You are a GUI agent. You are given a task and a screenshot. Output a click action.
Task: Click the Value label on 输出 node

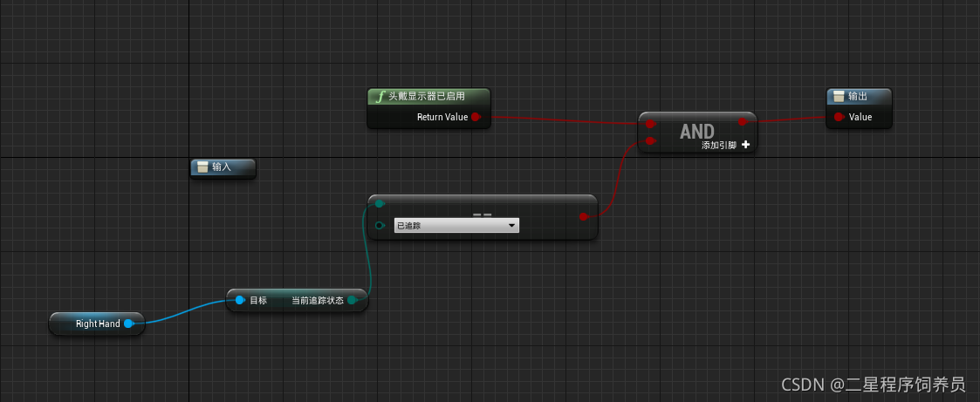(x=860, y=117)
